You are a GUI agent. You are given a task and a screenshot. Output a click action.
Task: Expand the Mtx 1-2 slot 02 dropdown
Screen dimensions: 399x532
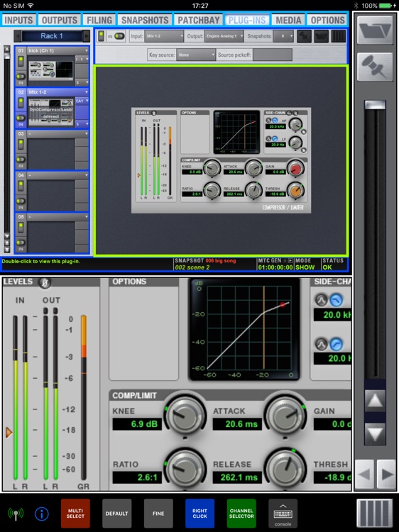pyautogui.click(x=58, y=92)
